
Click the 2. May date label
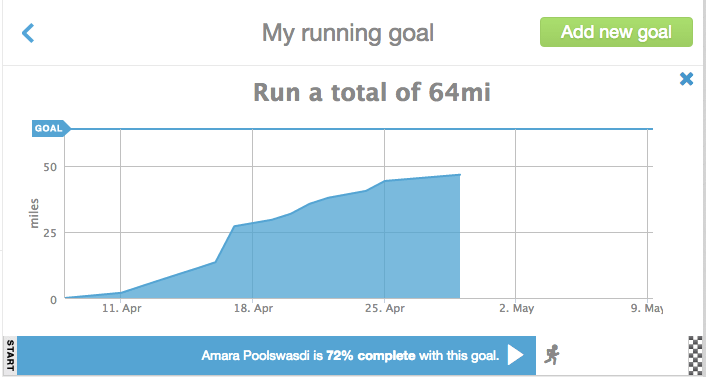click(x=516, y=309)
